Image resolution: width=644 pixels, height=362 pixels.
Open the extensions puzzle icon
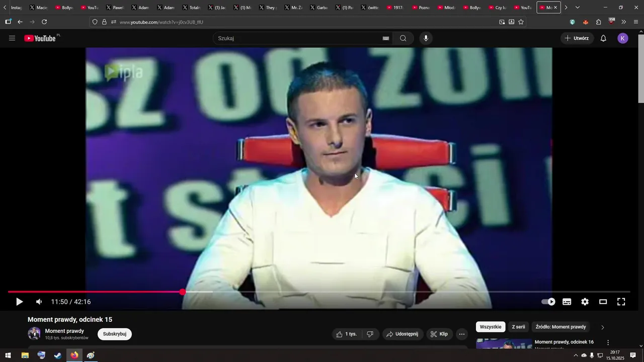599,22
